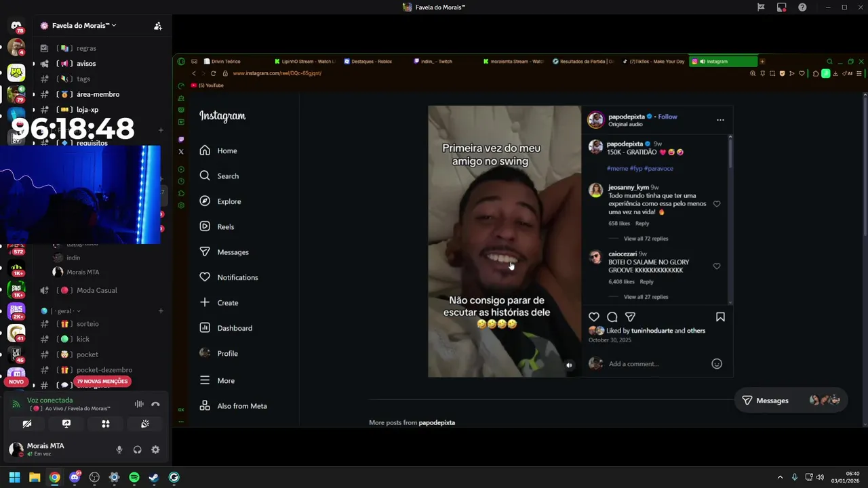Deafen audio with the headphones icon
This screenshot has height=488, width=868.
click(138, 449)
